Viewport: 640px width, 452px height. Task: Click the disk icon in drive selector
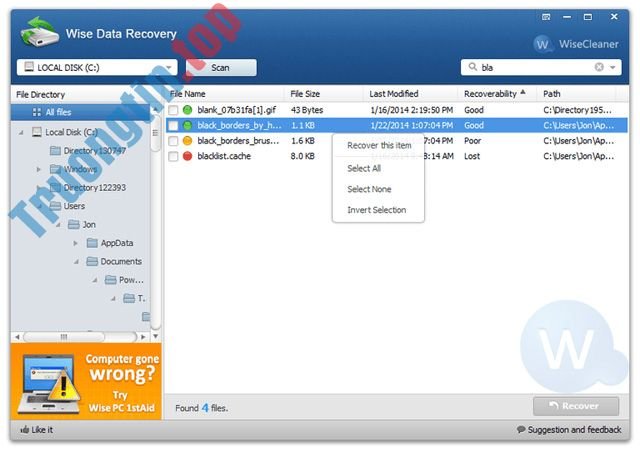click(x=29, y=67)
